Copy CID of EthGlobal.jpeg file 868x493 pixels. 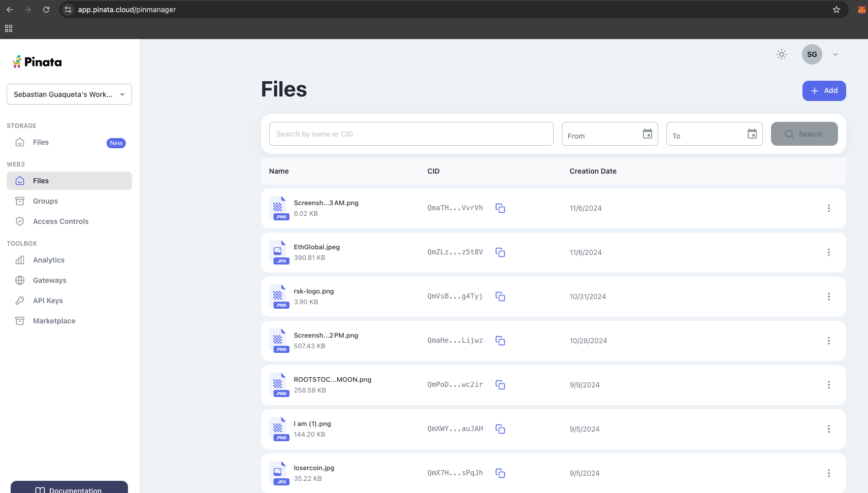500,252
